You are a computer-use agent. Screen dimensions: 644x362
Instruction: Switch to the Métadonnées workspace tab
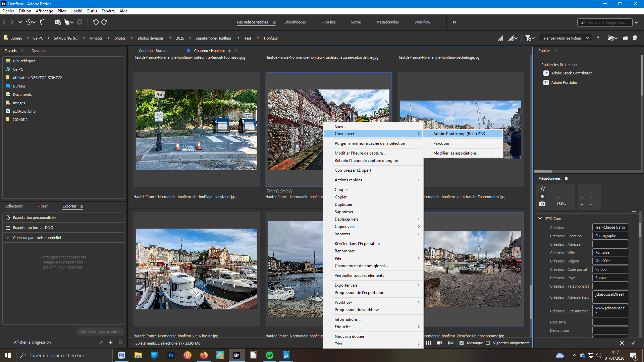[387, 22]
